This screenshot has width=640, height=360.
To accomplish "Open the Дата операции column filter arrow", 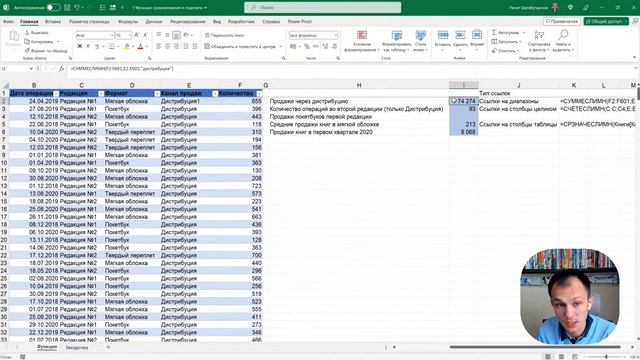I will [56, 93].
